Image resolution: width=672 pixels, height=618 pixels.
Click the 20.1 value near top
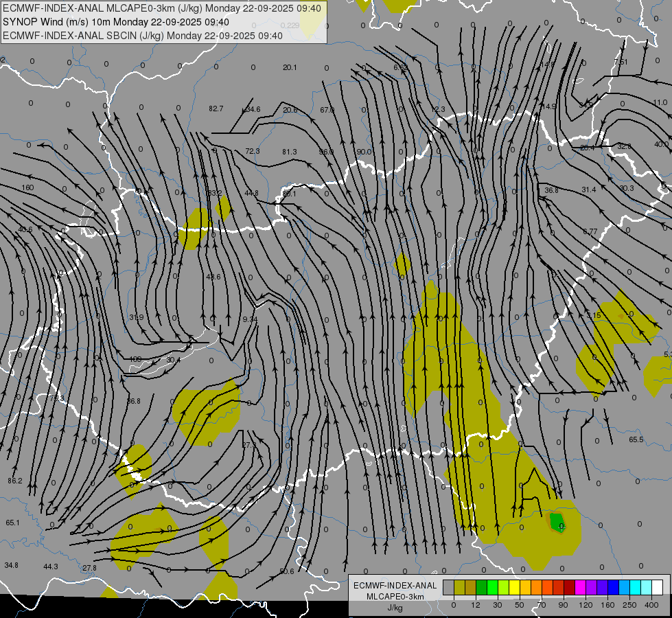290,67
